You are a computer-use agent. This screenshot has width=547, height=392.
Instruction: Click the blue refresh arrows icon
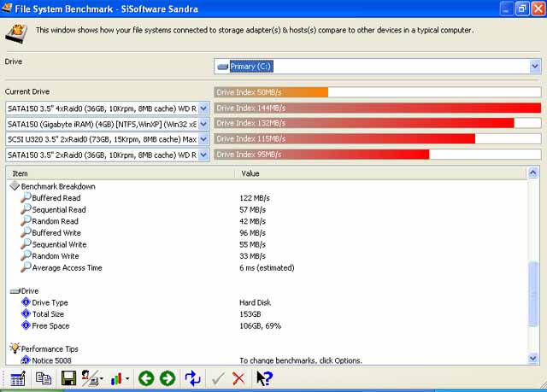click(x=192, y=378)
